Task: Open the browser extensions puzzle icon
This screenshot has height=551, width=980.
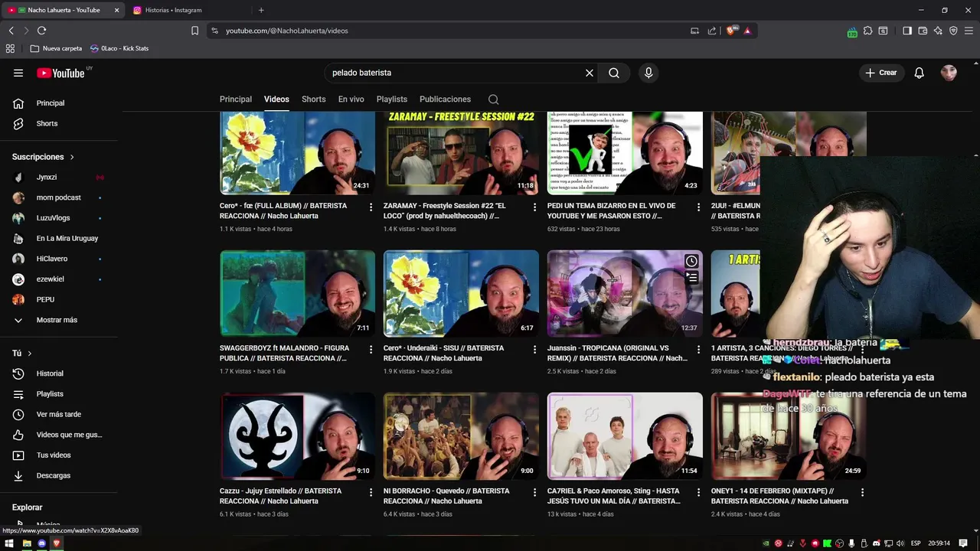Action: 867,31
